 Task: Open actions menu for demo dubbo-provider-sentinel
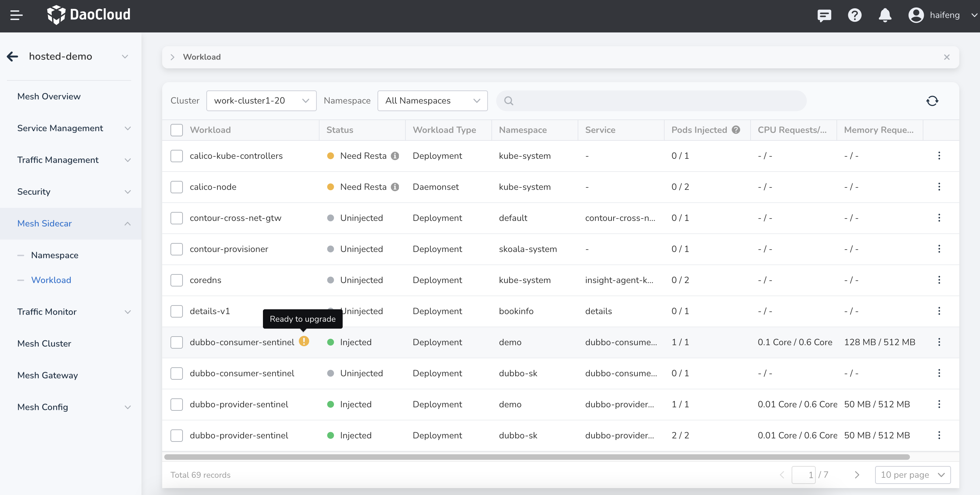939,405
